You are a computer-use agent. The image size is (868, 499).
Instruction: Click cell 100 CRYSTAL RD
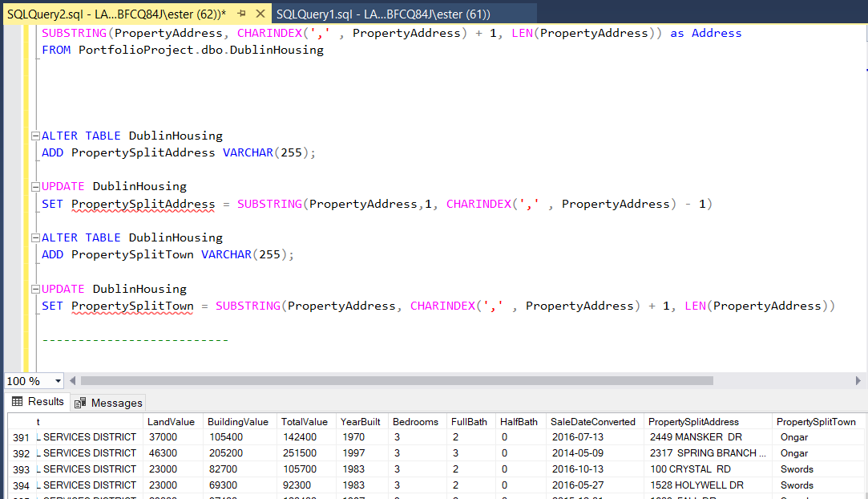(708, 469)
